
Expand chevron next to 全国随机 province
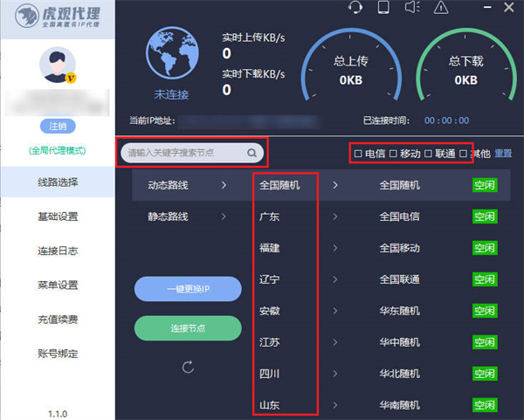click(335, 185)
